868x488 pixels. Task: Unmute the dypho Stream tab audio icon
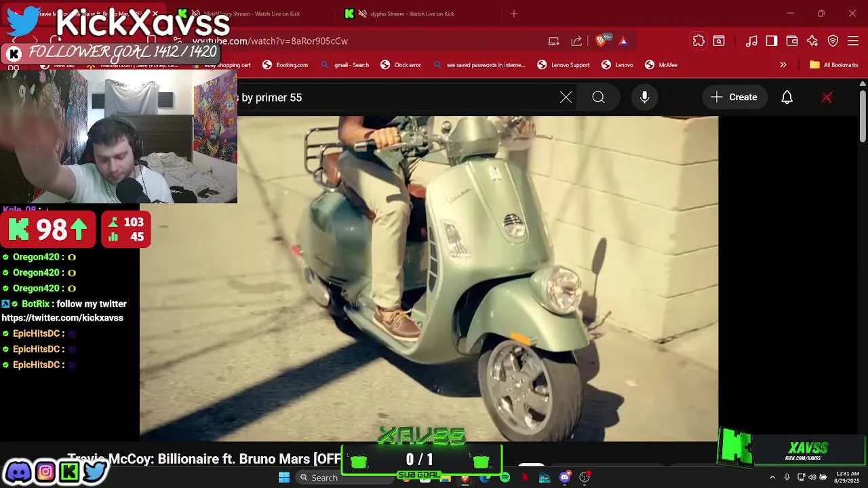(363, 14)
